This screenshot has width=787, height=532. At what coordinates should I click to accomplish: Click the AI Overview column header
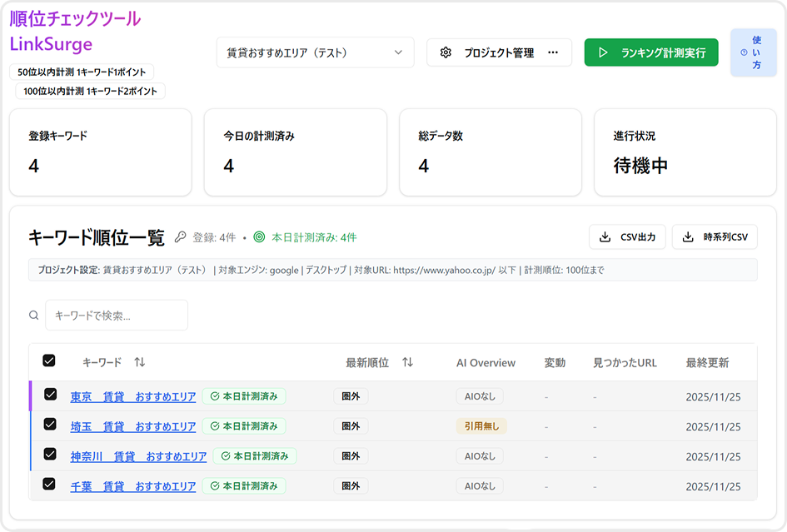(486, 363)
